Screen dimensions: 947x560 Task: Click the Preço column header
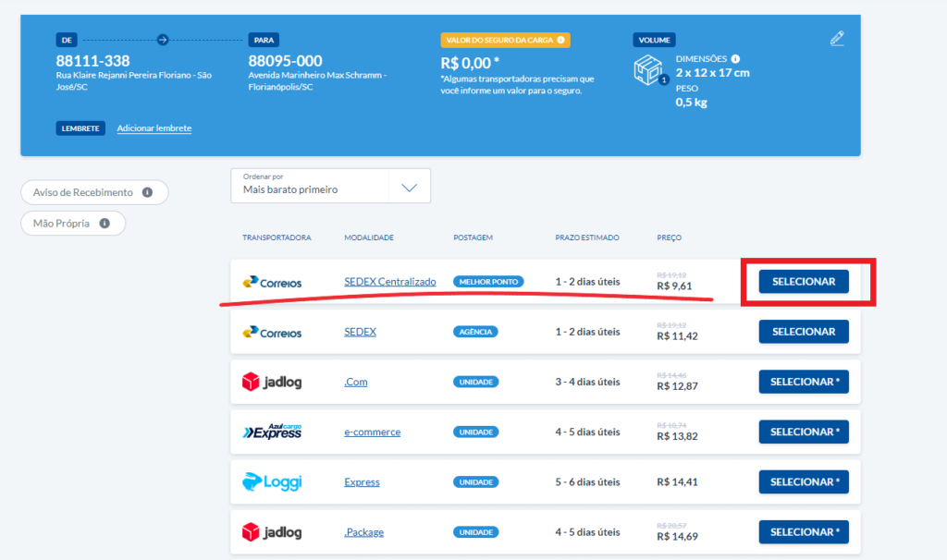coord(670,237)
